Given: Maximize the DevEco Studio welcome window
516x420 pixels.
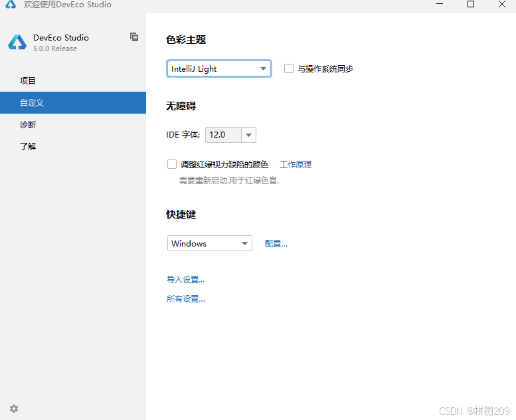Looking at the screenshot, I should point(471,4).
